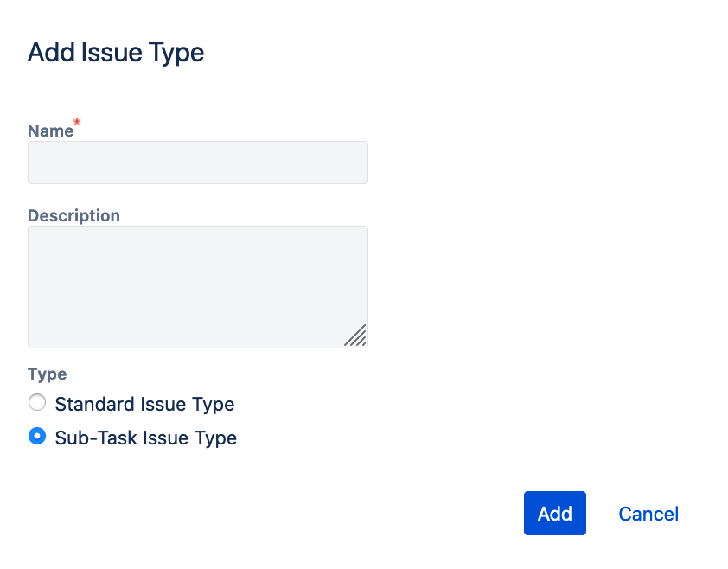
Task: Click the "Standard Issue Type" label text
Action: [x=144, y=404]
